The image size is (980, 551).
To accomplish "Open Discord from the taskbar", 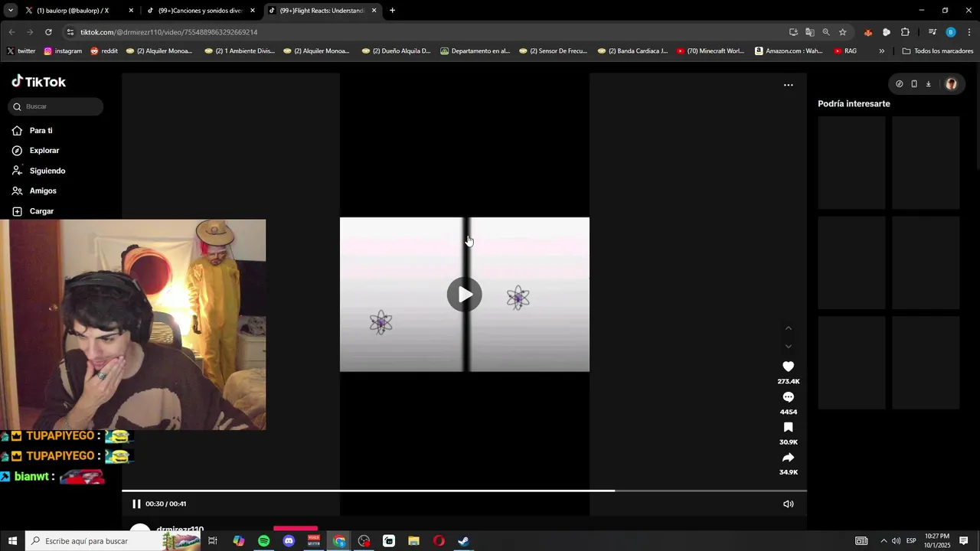I will pos(289,541).
